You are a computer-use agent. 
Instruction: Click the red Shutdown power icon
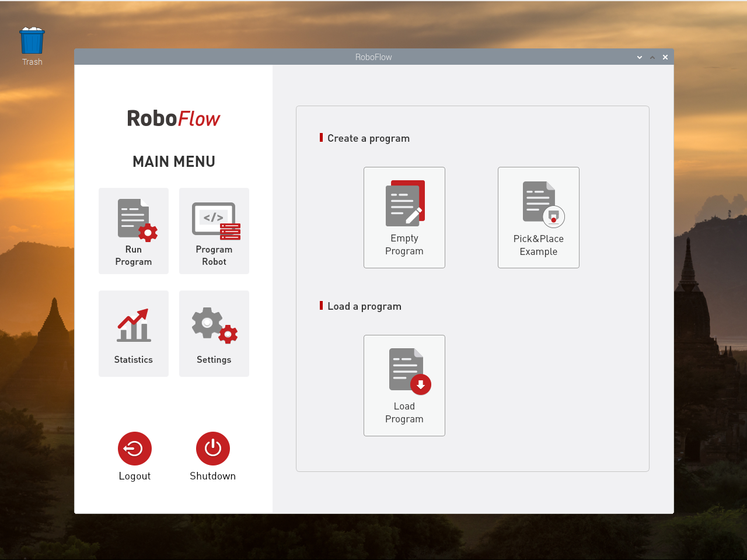tap(213, 448)
